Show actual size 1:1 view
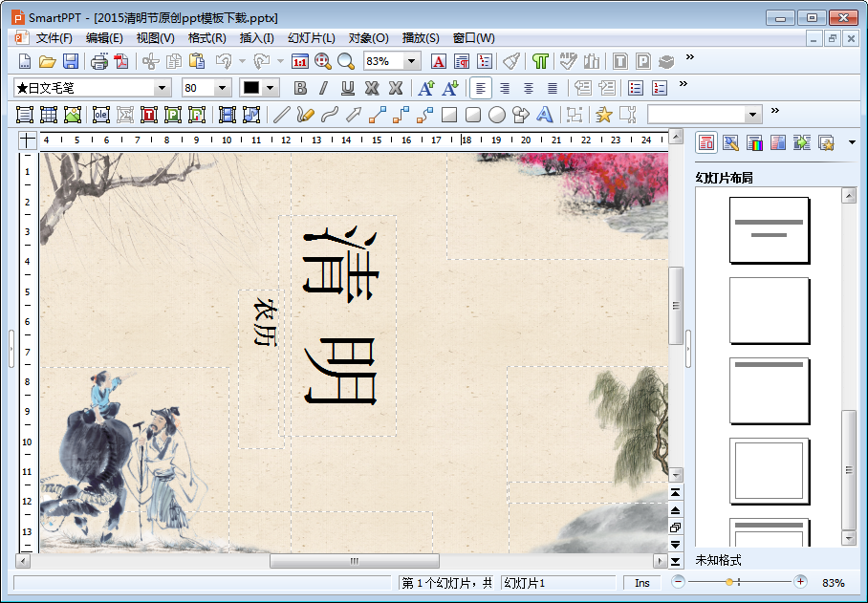This screenshot has height=603, width=868. click(x=299, y=61)
